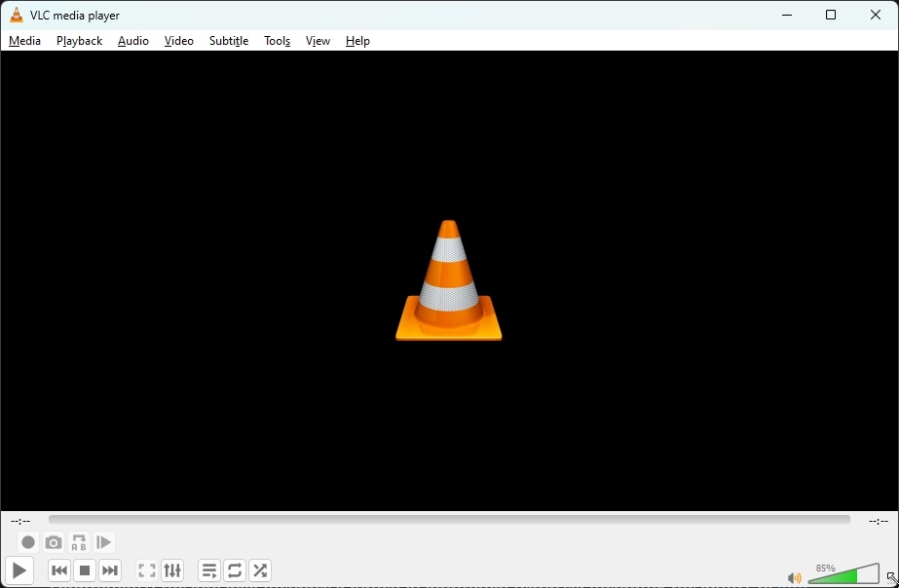The width and height of the screenshot is (899, 588).
Task: Skip to the previous media item
Action: coord(58,570)
